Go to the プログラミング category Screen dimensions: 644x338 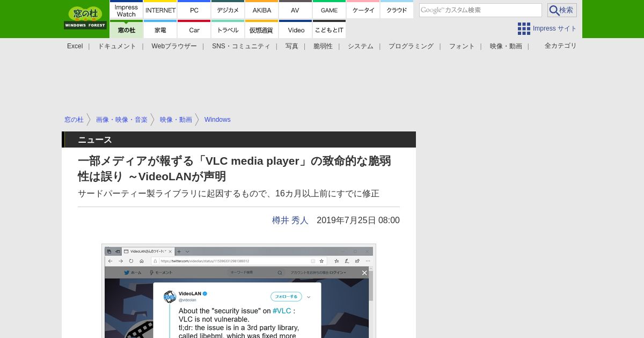(x=411, y=46)
